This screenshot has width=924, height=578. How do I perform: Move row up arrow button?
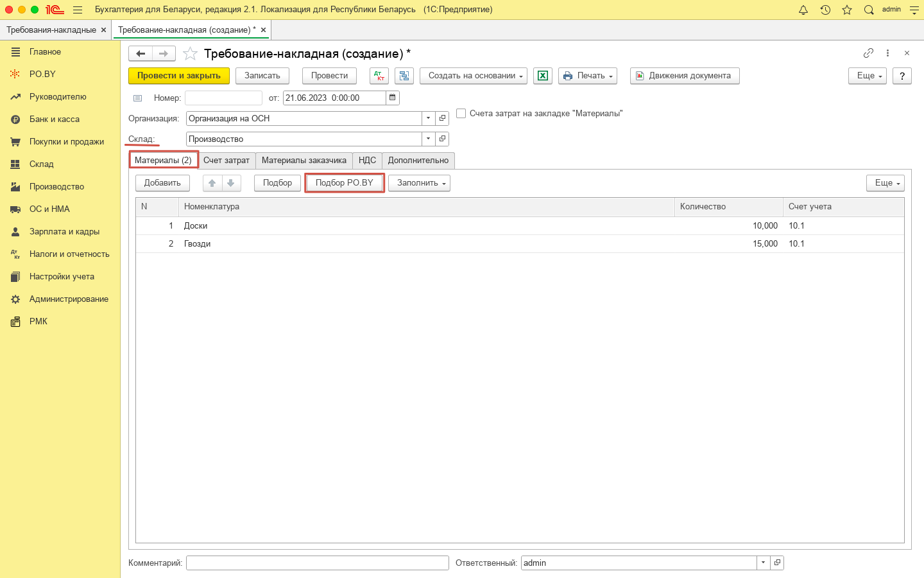click(212, 183)
